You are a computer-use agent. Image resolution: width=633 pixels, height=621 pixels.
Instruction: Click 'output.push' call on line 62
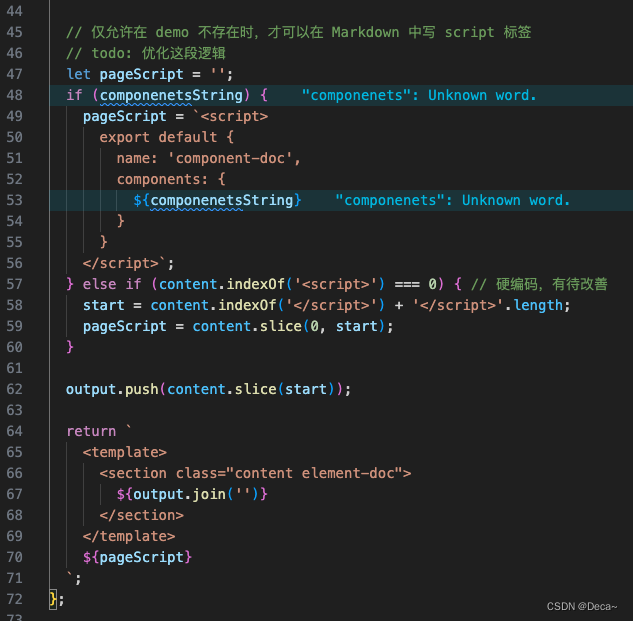click(x=112, y=389)
